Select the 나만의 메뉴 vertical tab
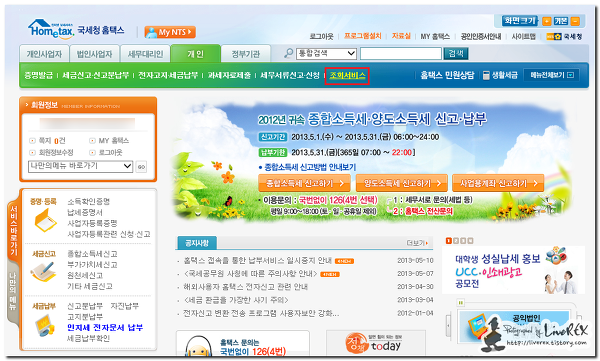Viewport: 600px width, 361px height. (x=13, y=292)
